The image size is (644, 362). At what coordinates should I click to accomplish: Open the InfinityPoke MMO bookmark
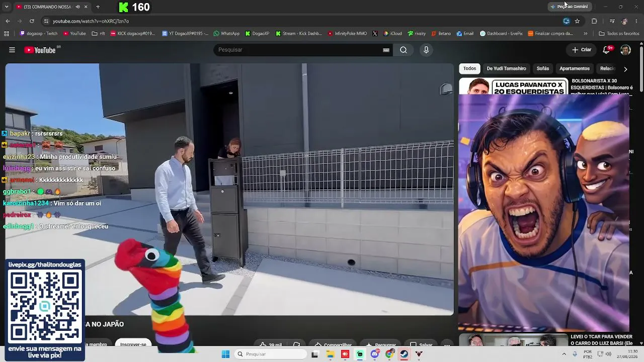point(347,34)
